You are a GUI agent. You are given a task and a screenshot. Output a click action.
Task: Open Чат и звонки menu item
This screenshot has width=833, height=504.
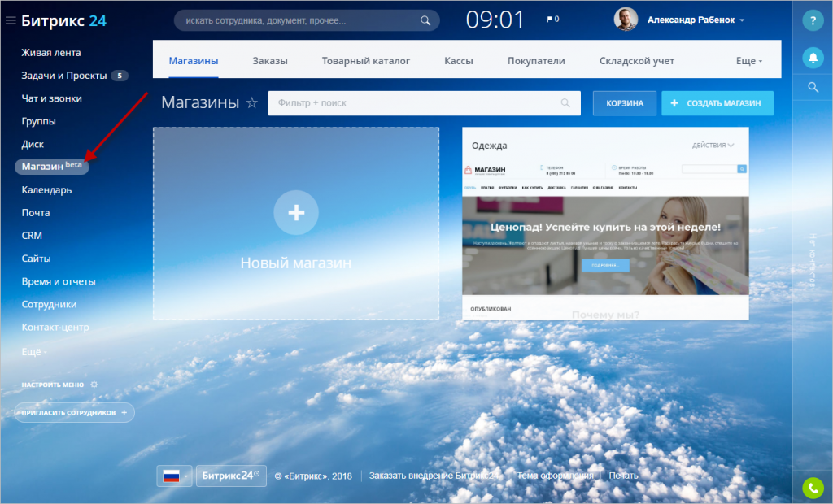(51, 98)
